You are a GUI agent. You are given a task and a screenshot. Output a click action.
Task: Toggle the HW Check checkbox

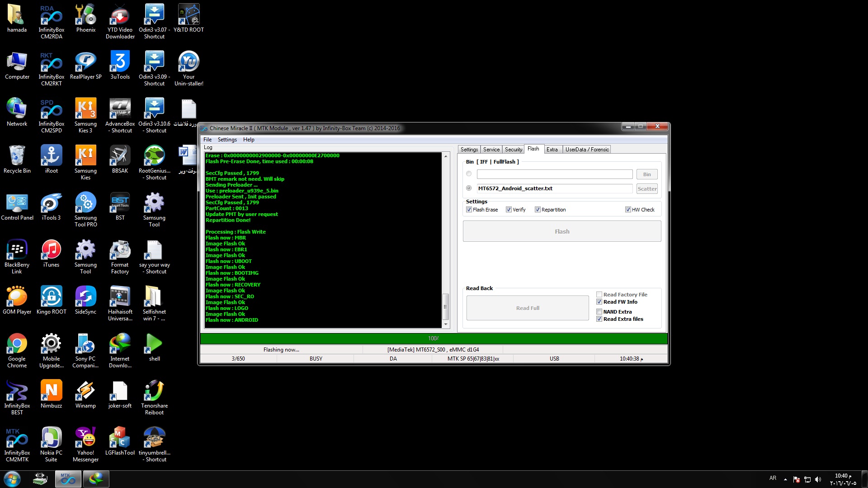pyautogui.click(x=628, y=210)
